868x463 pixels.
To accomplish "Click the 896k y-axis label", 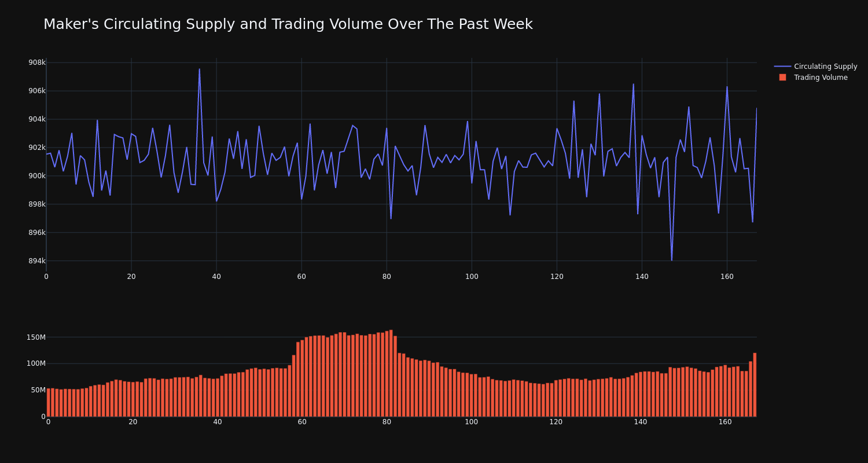I will click(37, 233).
